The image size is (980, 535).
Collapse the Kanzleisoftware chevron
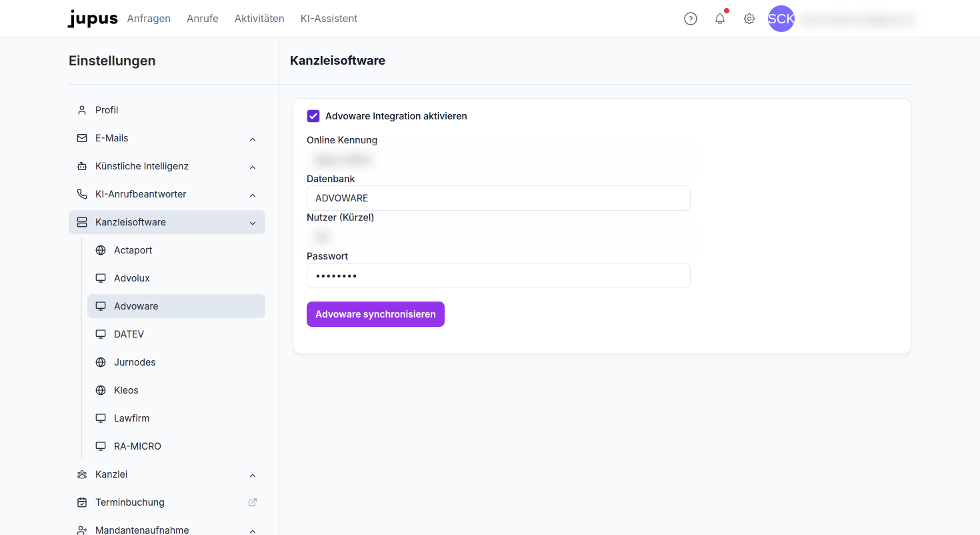pos(253,223)
